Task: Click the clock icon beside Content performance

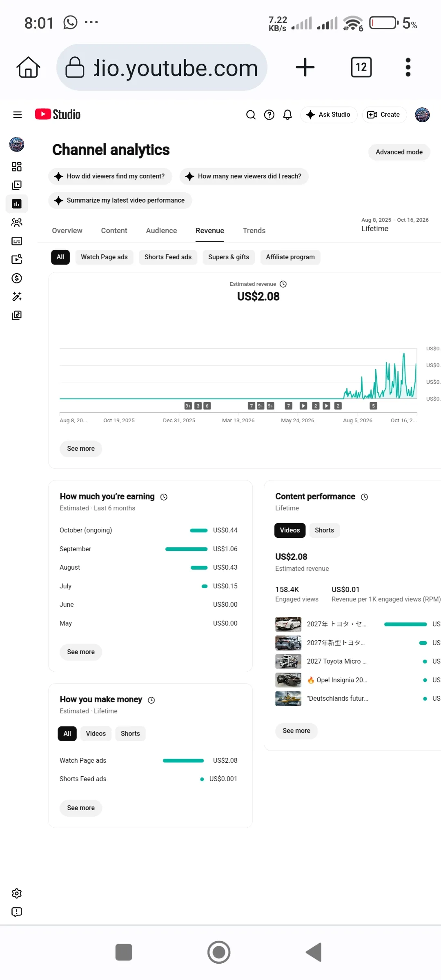Action: click(x=365, y=497)
